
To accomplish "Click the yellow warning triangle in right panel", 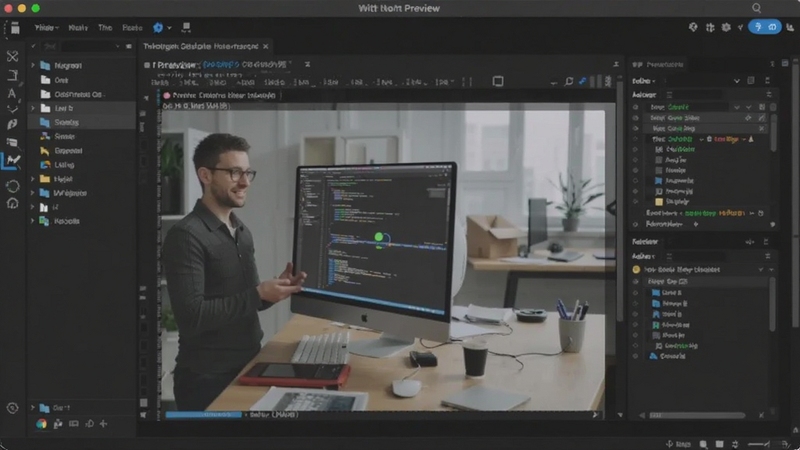I will 751,139.
